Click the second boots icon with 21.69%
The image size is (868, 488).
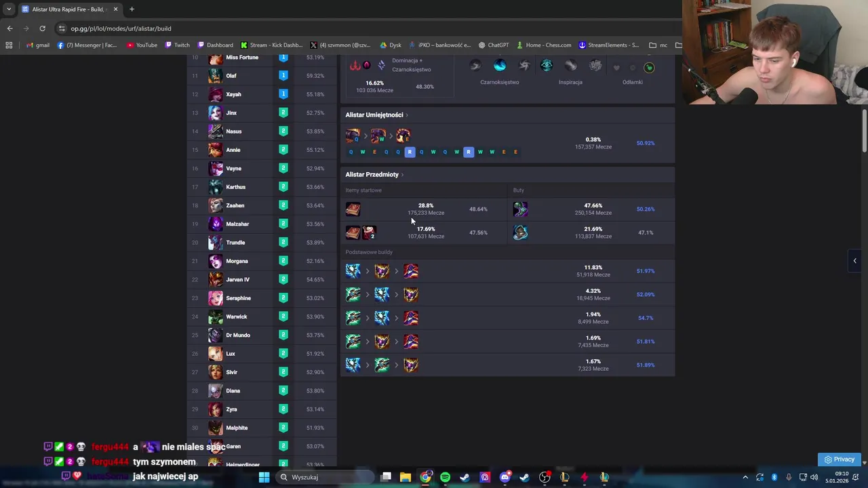[x=520, y=232]
